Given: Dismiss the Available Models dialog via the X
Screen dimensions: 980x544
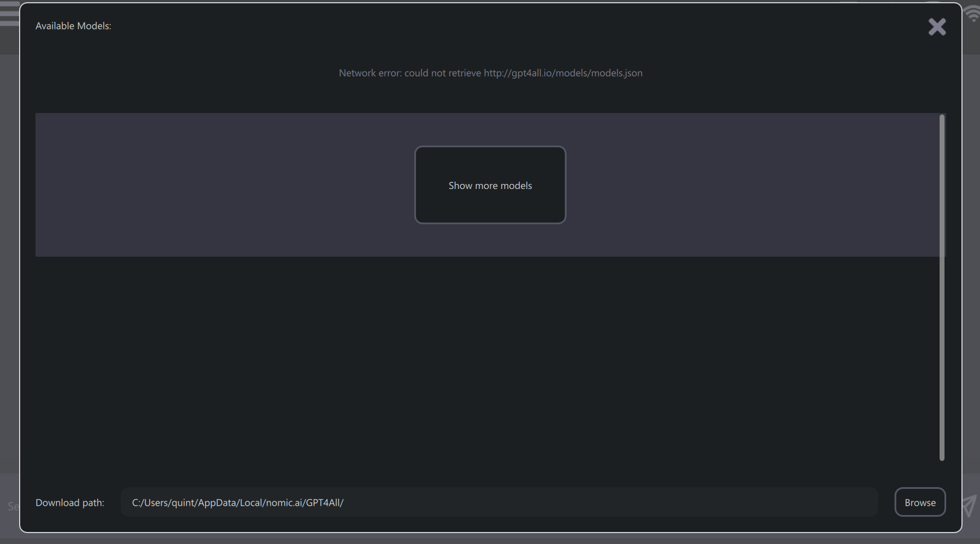Looking at the screenshot, I should [x=937, y=27].
